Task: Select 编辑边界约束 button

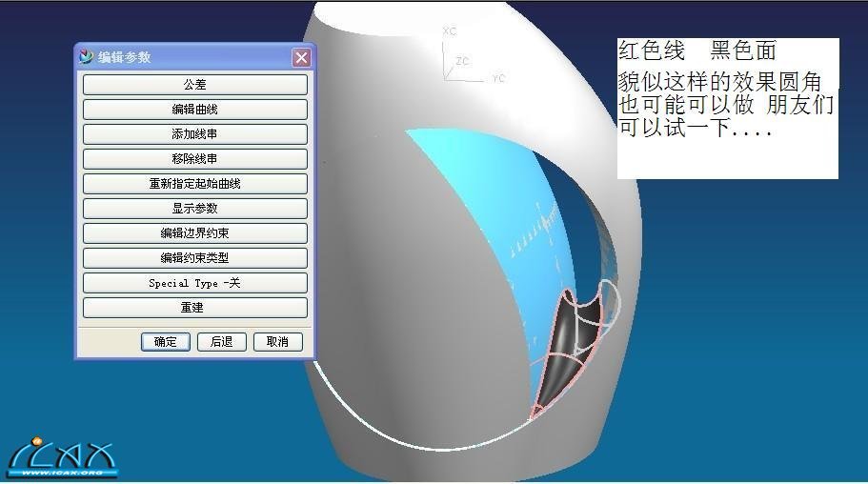Action: point(195,233)
